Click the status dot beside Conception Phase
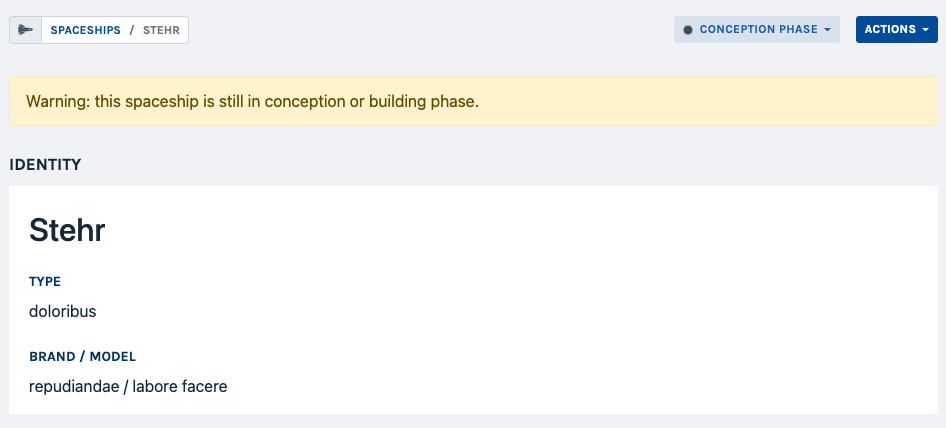Screen dimensions: 946x428 (x=687, y=30)
